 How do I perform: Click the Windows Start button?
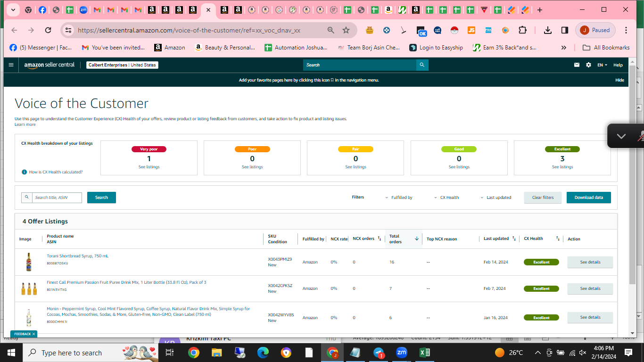pos(11,352)
